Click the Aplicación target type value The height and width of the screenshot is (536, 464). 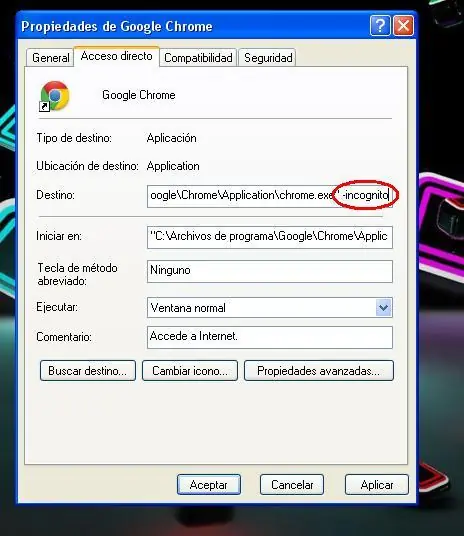(x=172, y=138)
